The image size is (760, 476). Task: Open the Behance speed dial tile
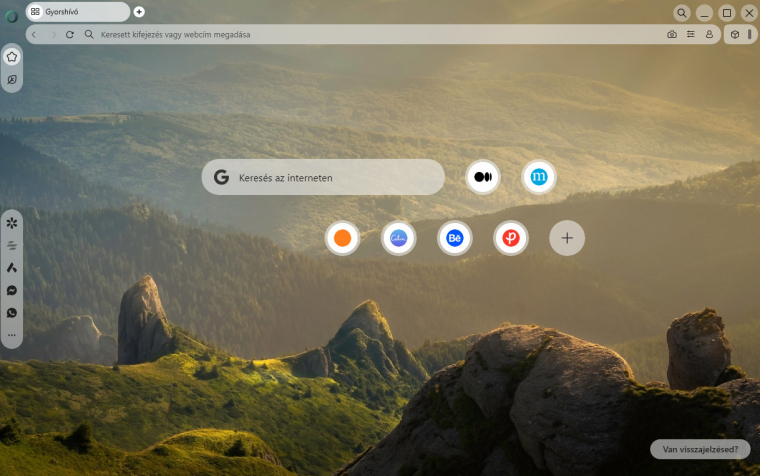point(455,238)
